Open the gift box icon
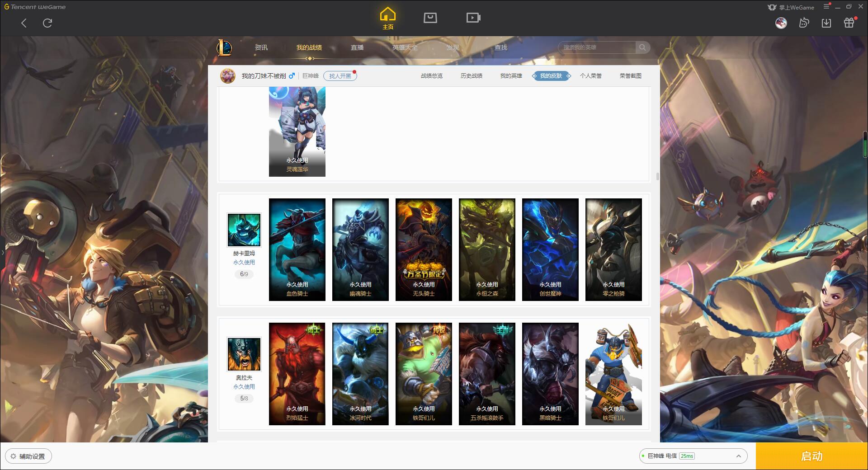The height and width of the screenshot is (470, 868). (x=849, y=23)
